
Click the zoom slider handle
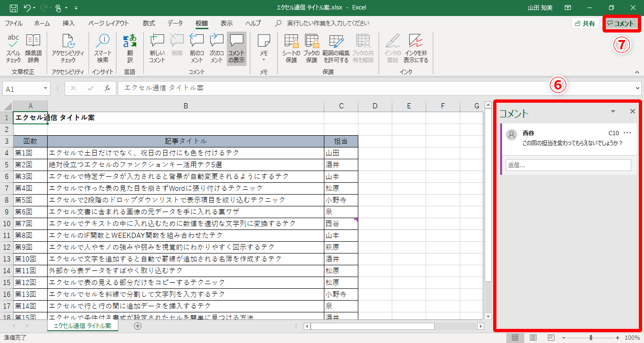(591, 338)
